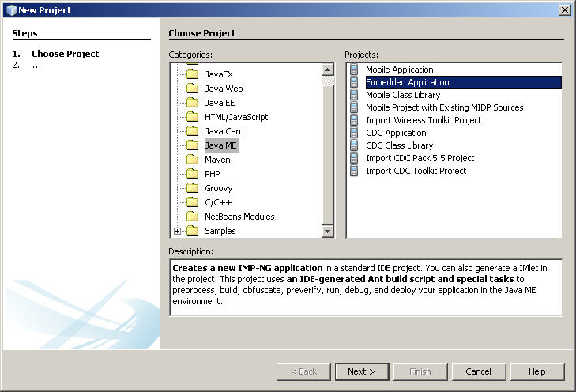Click the Import CDC Toolkit Project icon
576x392 pixels.
click(354, 171)
